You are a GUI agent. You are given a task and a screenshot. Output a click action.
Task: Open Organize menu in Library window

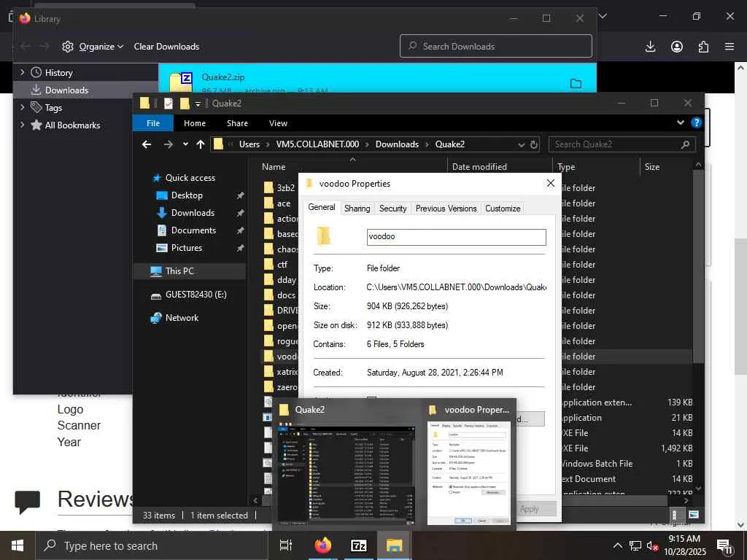pos(93,47)
